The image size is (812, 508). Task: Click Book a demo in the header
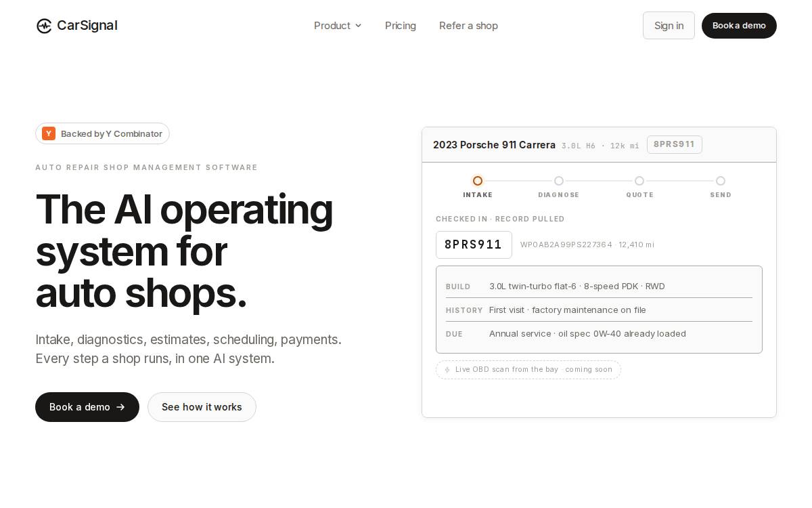point(739,26)
